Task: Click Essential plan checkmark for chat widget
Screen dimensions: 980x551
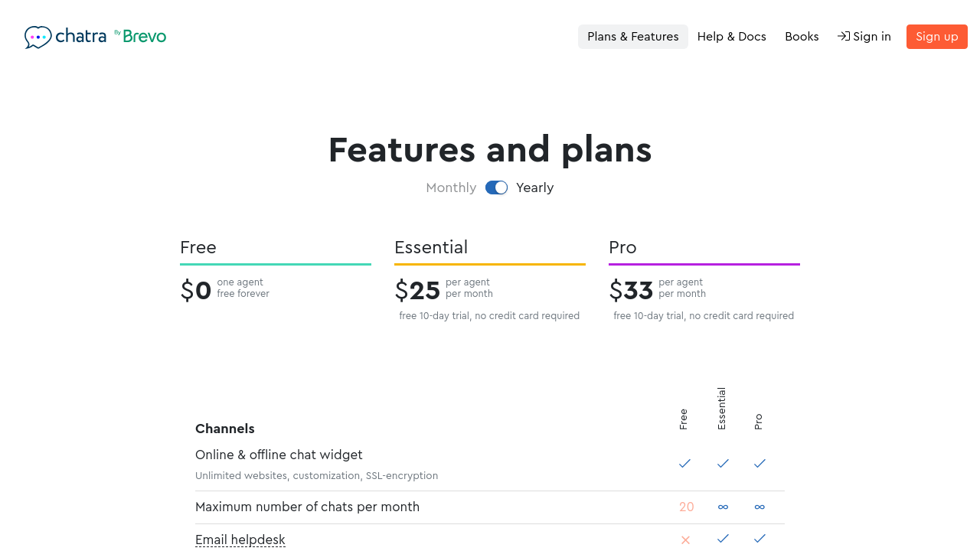Action: (x=723, y=463)
